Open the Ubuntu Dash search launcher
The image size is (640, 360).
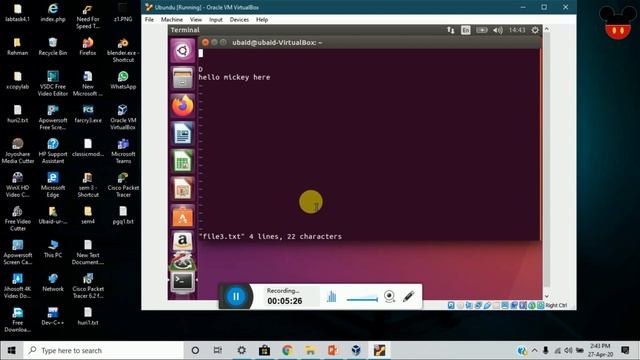click(182, 50)
